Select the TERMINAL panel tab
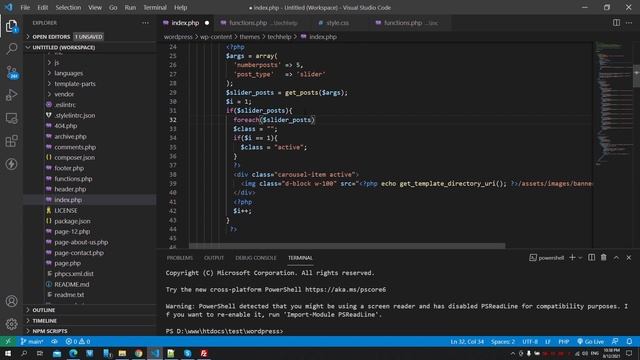This screenshot has height=360, width=640. 300,258
